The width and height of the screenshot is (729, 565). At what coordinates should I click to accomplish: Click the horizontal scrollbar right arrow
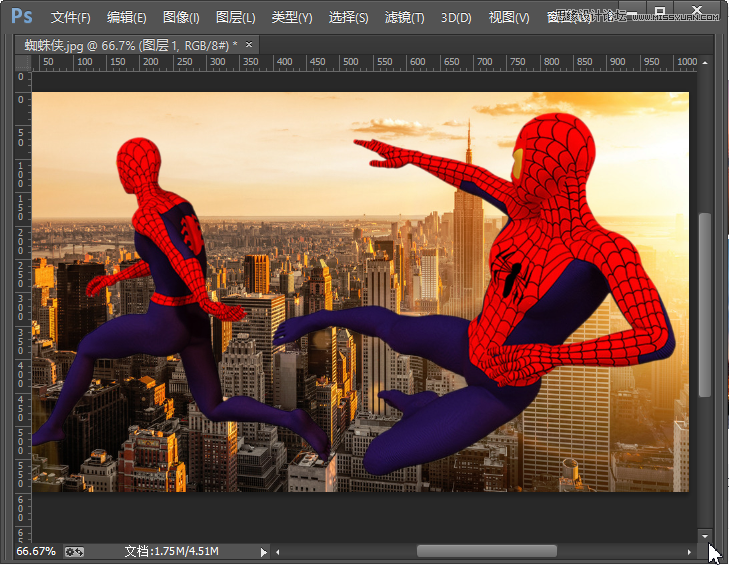point(689,552)
